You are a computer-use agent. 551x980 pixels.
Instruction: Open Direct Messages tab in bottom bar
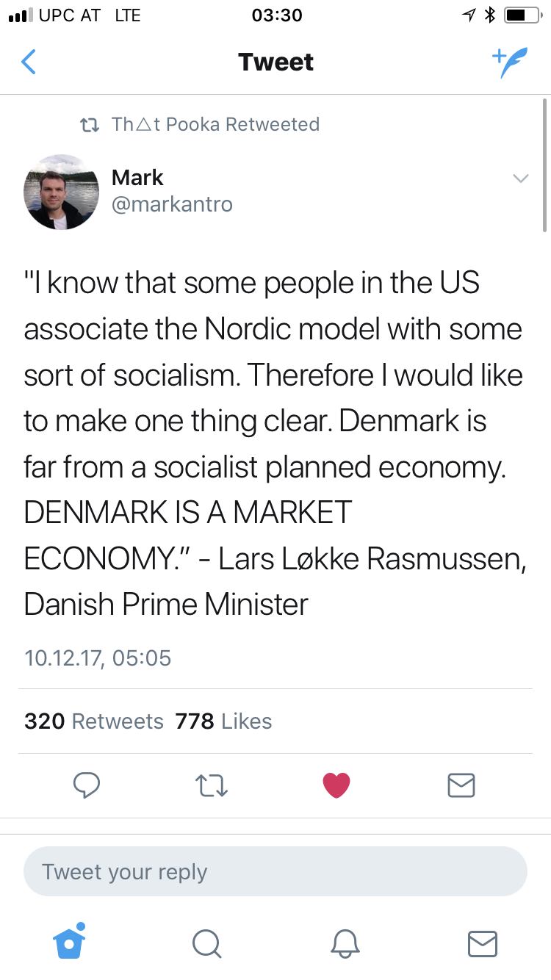point(483,943)
